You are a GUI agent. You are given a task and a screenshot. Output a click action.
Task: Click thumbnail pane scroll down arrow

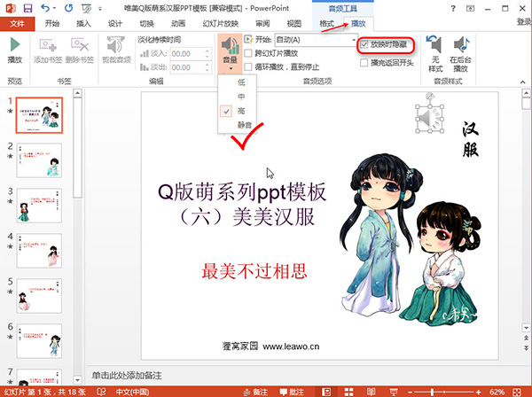coord(78,380)
